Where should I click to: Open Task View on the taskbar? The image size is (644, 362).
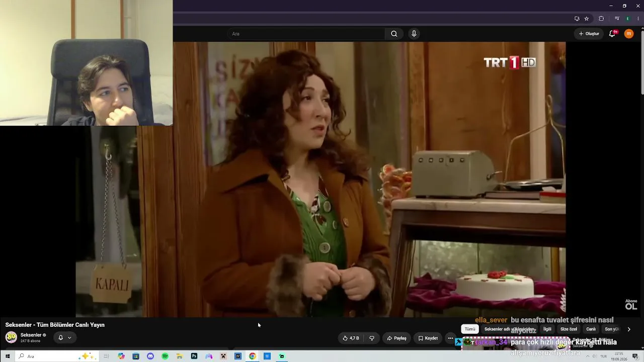click(x=106, y=356)
